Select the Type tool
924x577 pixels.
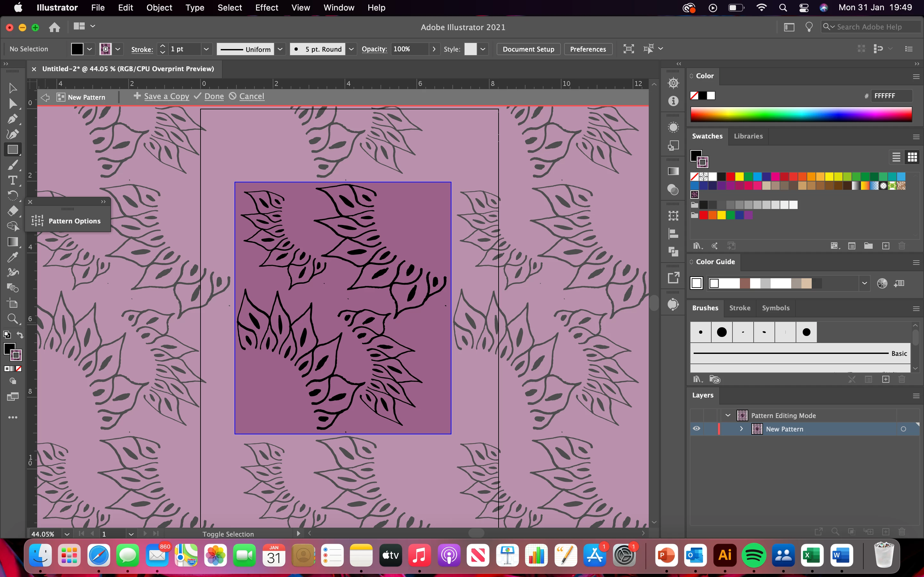(x=13, y=180)
